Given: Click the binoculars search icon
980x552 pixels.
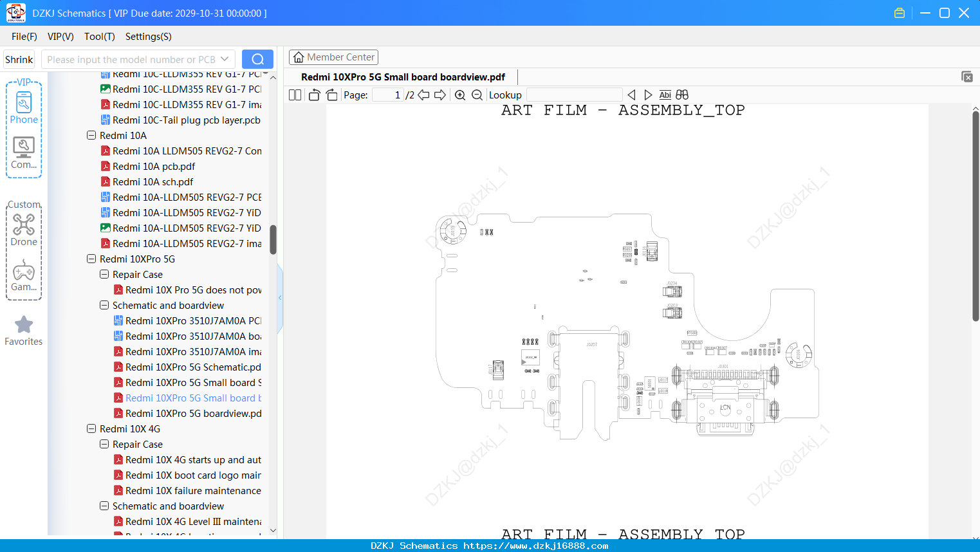Looking at the screenshot, I should pos(682,95).
